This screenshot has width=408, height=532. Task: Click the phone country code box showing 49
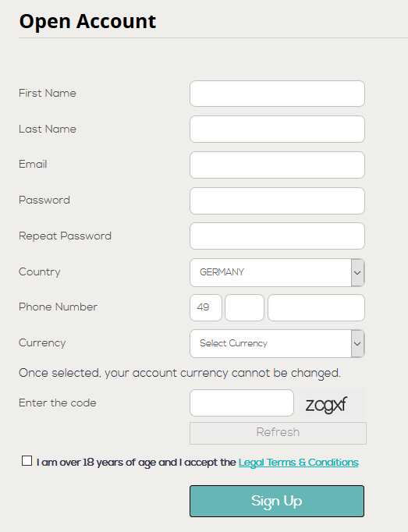click(206, 307)
